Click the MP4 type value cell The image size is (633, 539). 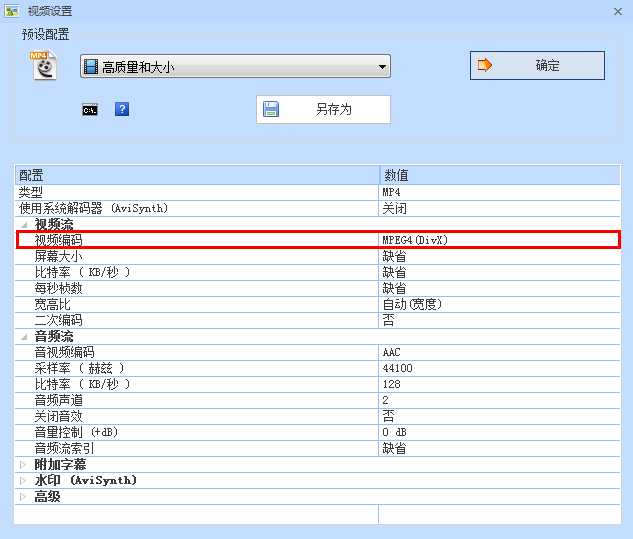pyautogui.click(x=499, y=193)
